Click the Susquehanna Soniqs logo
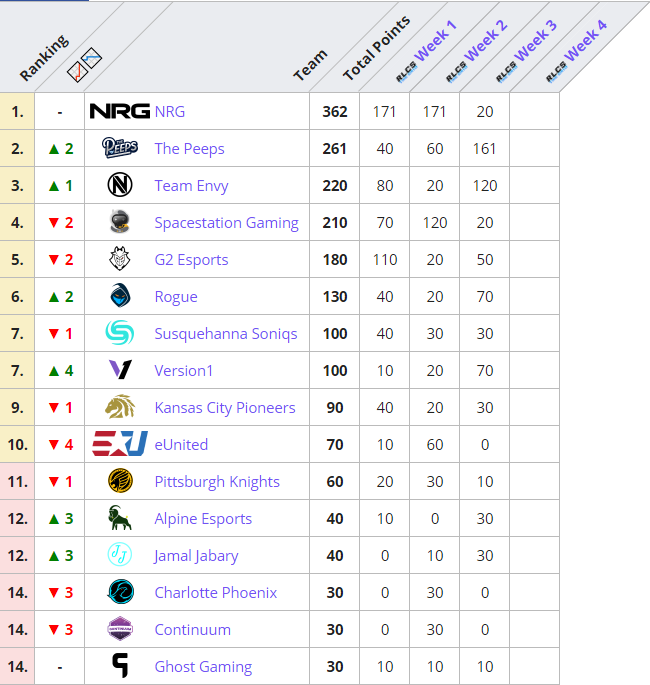 (120, 333)
